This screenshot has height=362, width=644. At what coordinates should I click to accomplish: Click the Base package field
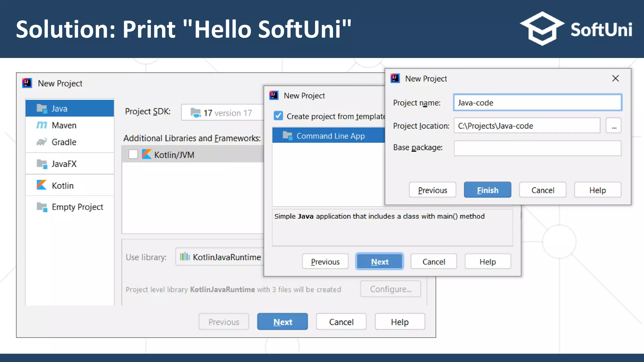[537, 148]
